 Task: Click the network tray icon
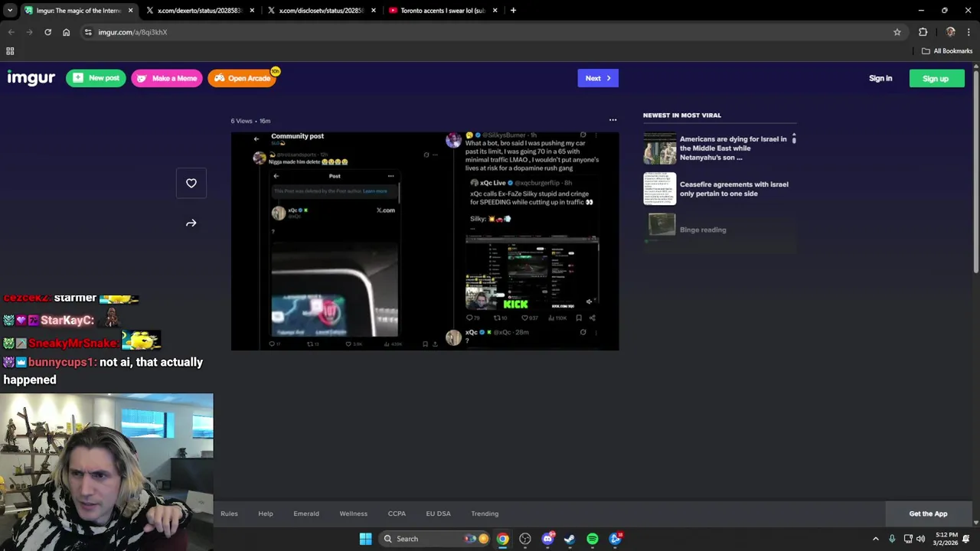coord(908,539)
